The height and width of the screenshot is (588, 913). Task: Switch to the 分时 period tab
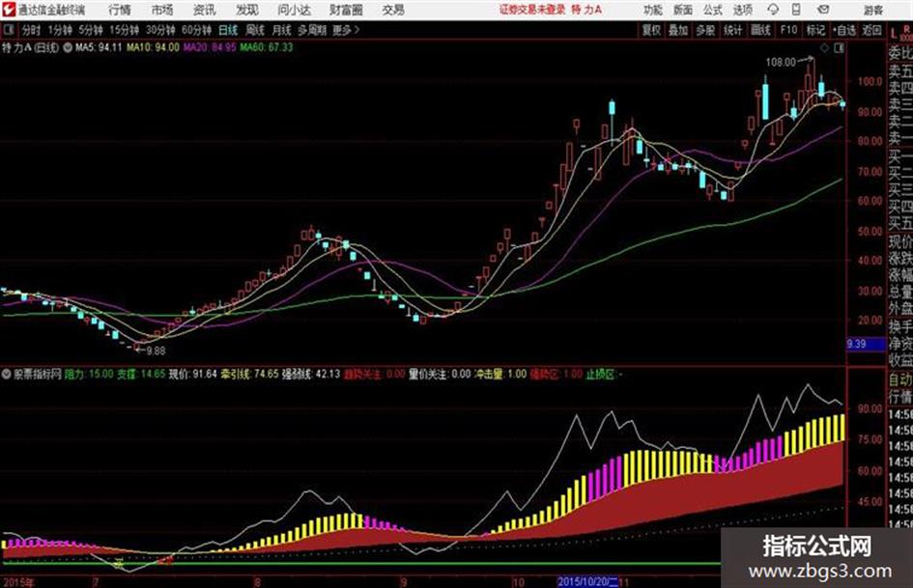point(31,30)
